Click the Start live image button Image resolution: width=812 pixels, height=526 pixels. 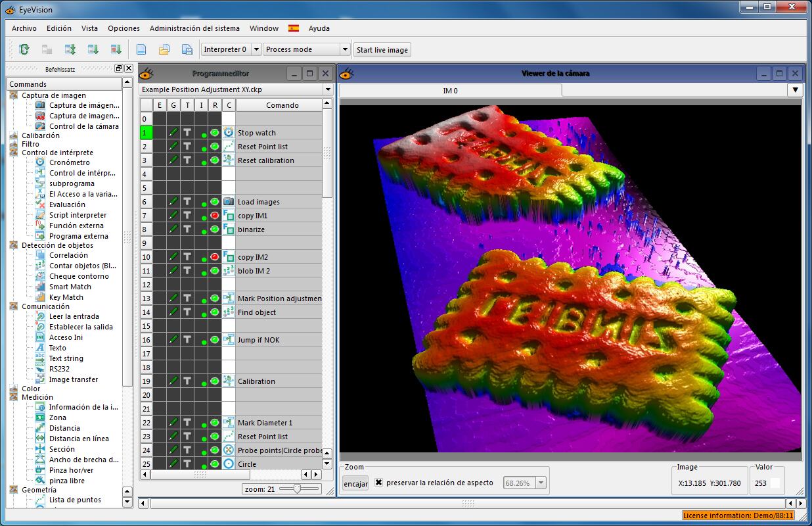[382, 50]
